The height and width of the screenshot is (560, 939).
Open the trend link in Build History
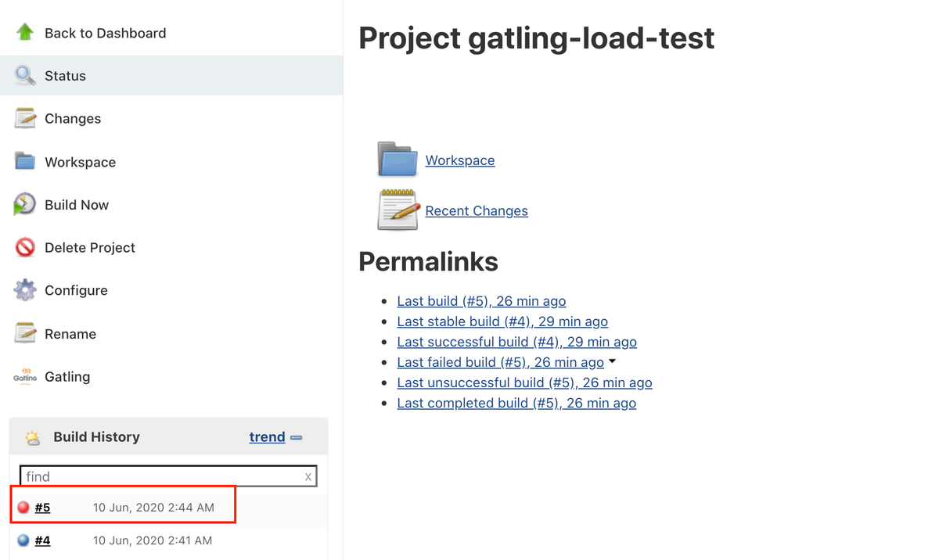click(267, 437)
